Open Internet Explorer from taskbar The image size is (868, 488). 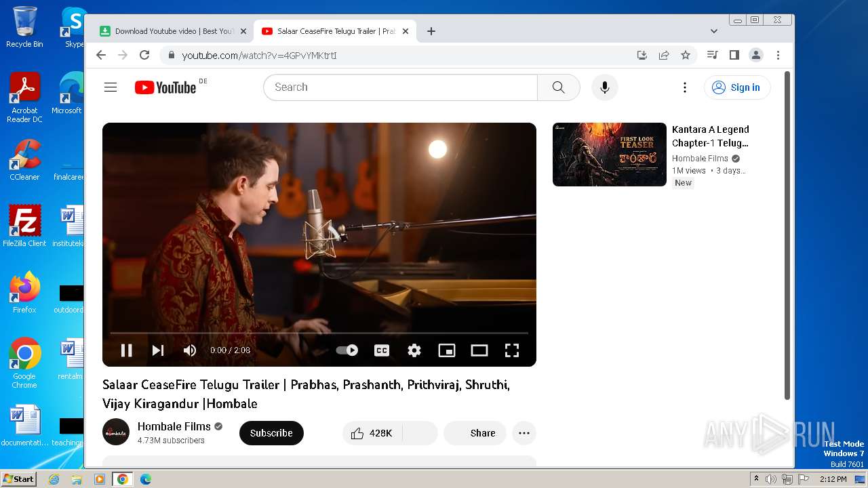pos(54,479)
